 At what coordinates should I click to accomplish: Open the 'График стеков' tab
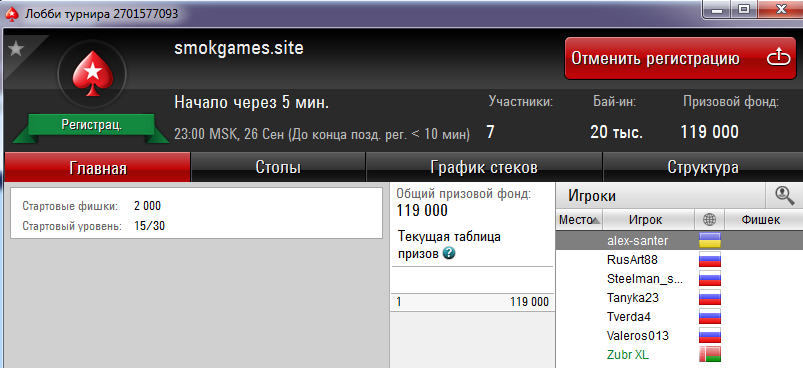pyautogui.click(x=484, y=167)
